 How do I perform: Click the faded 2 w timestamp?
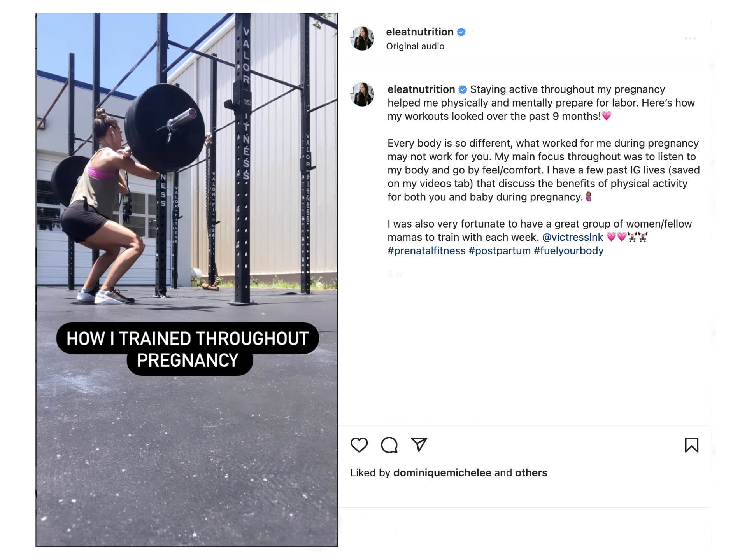[395, 274]
